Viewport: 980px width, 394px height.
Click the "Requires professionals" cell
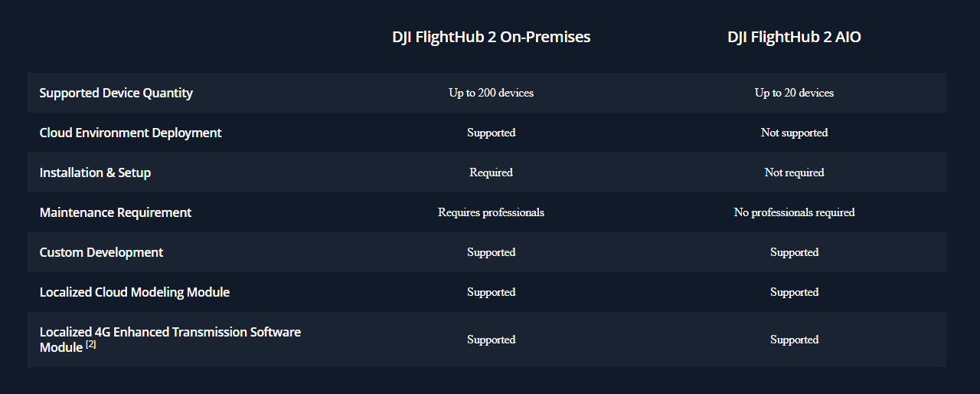[491, 212]
